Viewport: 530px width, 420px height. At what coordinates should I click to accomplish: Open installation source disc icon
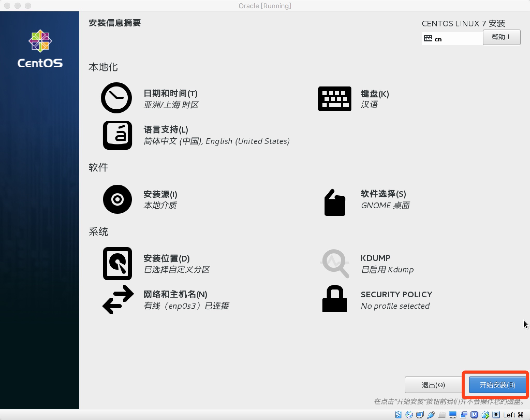point(117,199)
